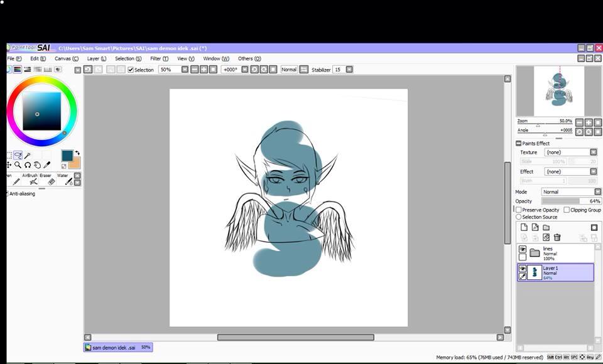This screenshot has width=603, height=364.
Task: Click the Undo arrow in the toolbar
Action: click(x=88, y=70)
